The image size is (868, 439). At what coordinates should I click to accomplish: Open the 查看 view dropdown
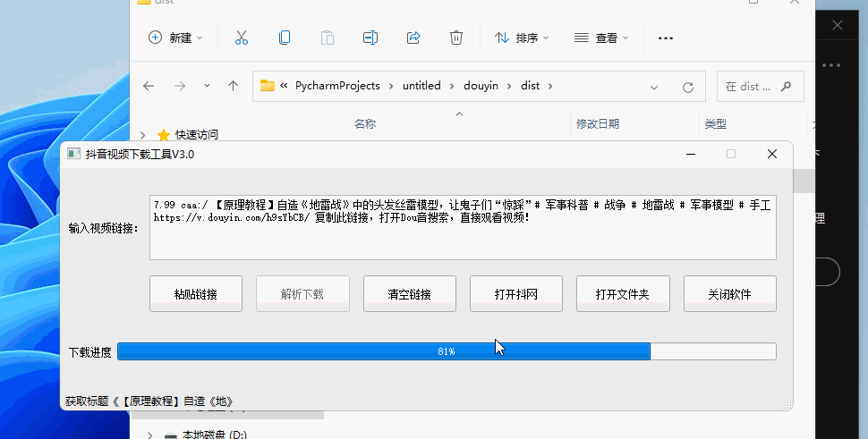pyautogui.click(x=602, y=38)
